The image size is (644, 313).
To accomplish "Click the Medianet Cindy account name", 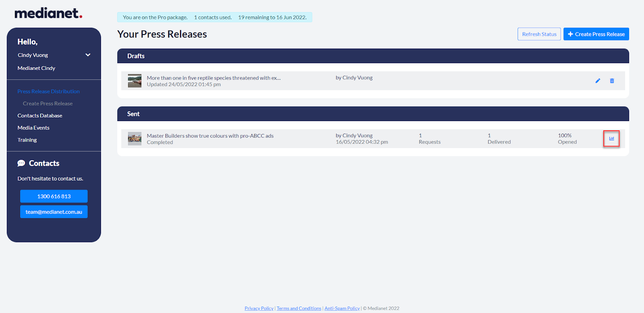I will pyautogui.click(x=36, y=68).
